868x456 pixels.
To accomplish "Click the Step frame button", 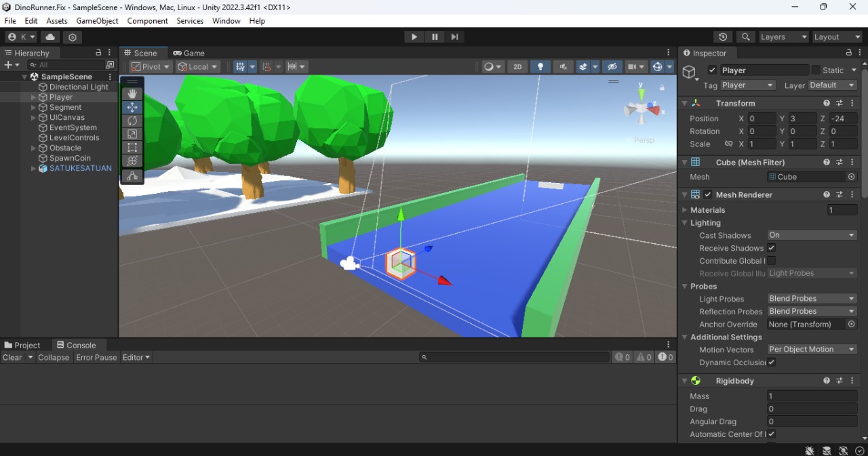I will coord(455,37).
